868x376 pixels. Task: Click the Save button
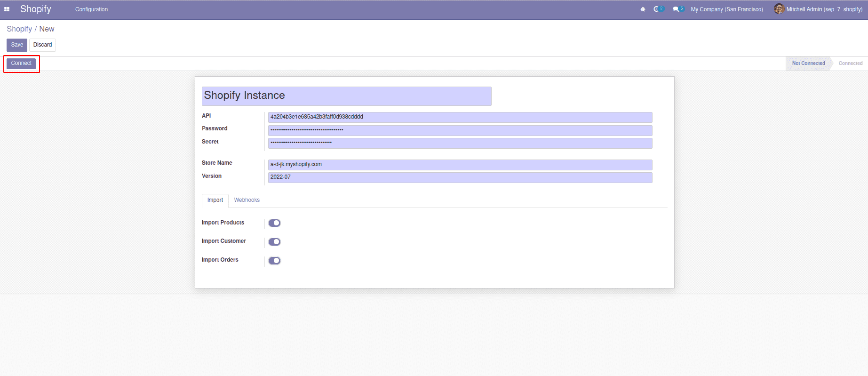[x=17, y=45]
